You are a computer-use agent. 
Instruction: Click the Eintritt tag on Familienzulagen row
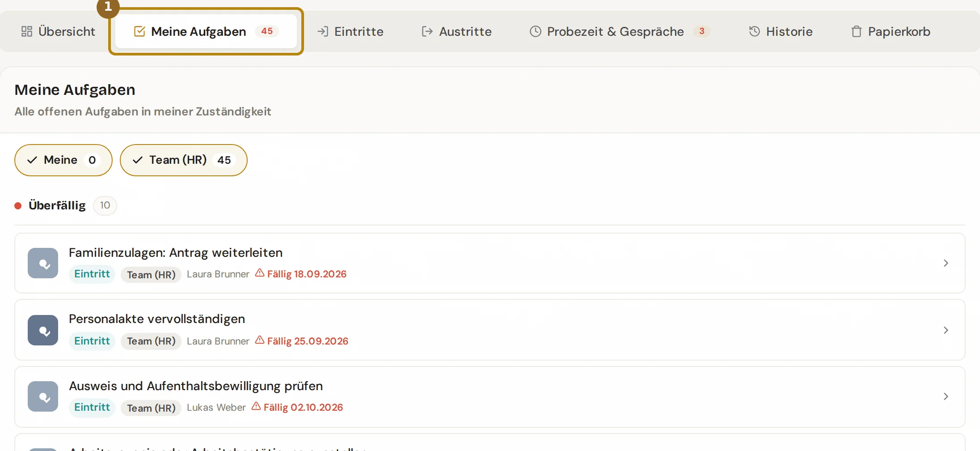[92, 274]
